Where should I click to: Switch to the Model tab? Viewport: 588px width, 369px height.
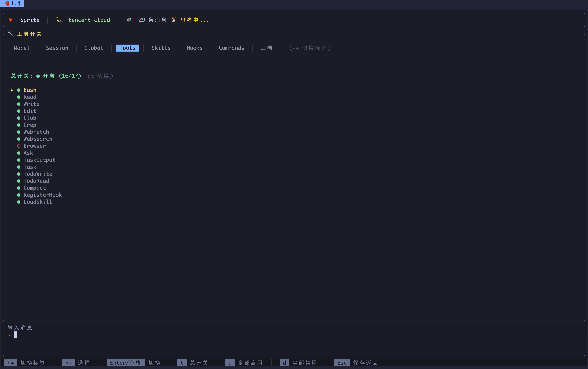[x=22, y=48]
